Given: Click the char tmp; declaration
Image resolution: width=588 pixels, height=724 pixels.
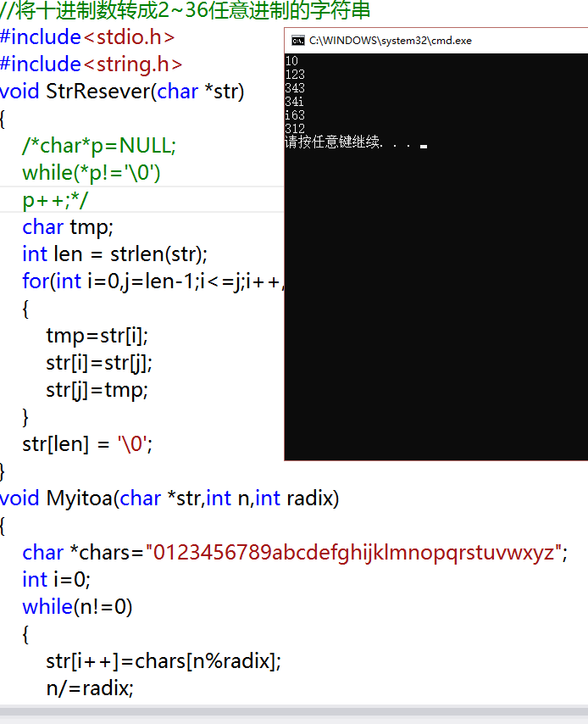Looking at the screenshot, I should 68,227.
